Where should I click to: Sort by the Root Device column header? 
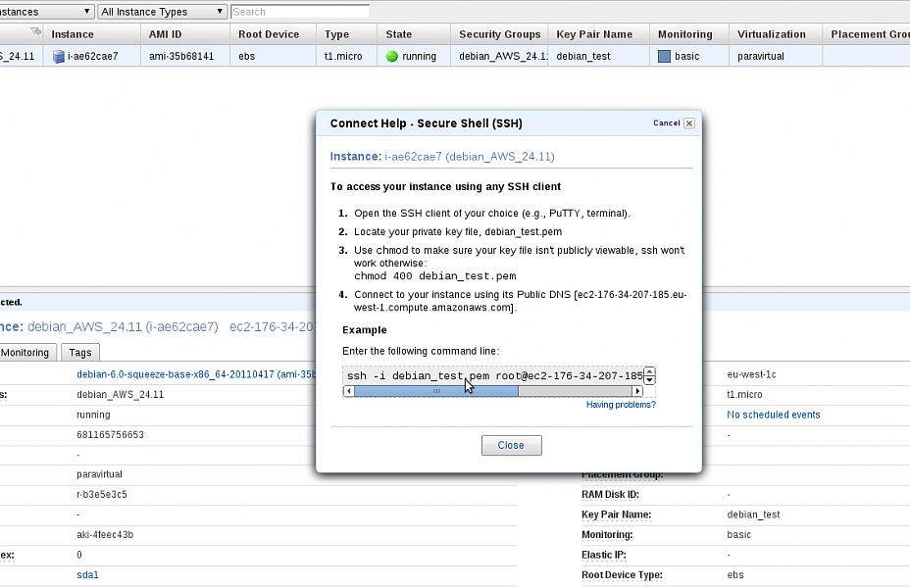pos(273,34)
